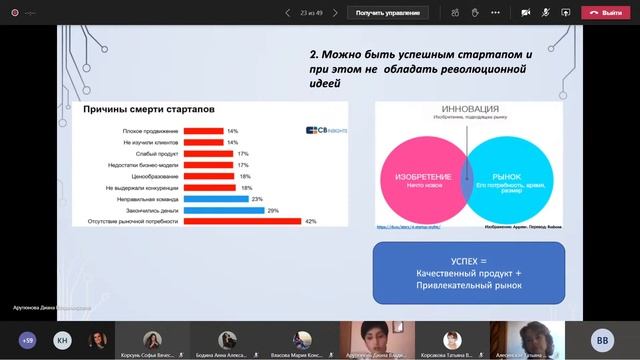Click the muted mic icon beside Корсакова Татьяна
640x360 pixels.
pos(481,356)
